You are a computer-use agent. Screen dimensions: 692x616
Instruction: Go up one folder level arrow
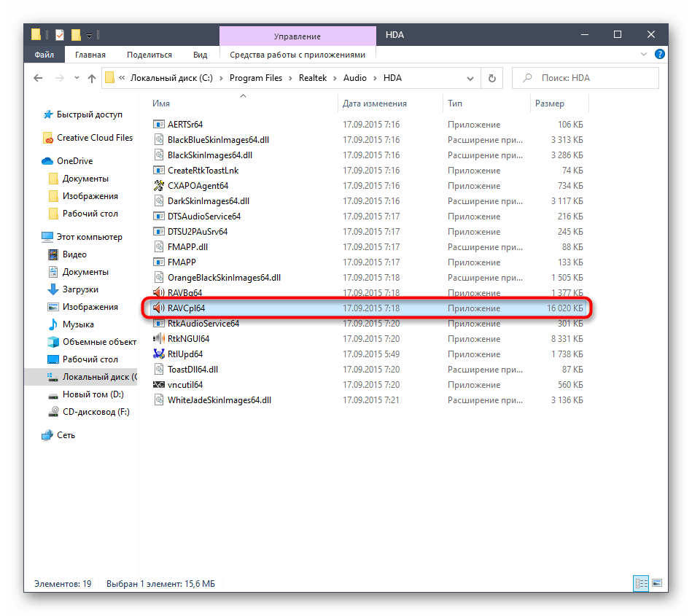92,78
